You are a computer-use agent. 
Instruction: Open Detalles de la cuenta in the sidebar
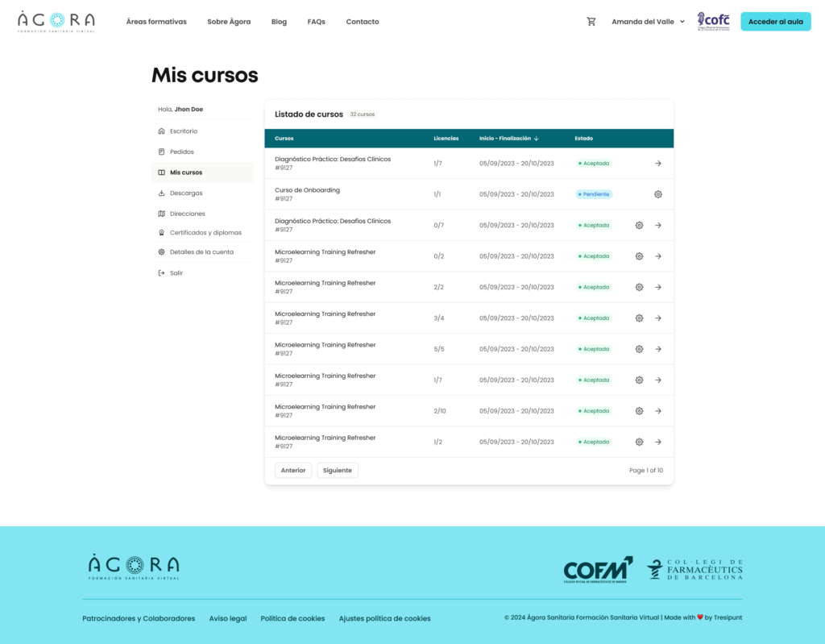pyautogui.click(x=201, y=252)
